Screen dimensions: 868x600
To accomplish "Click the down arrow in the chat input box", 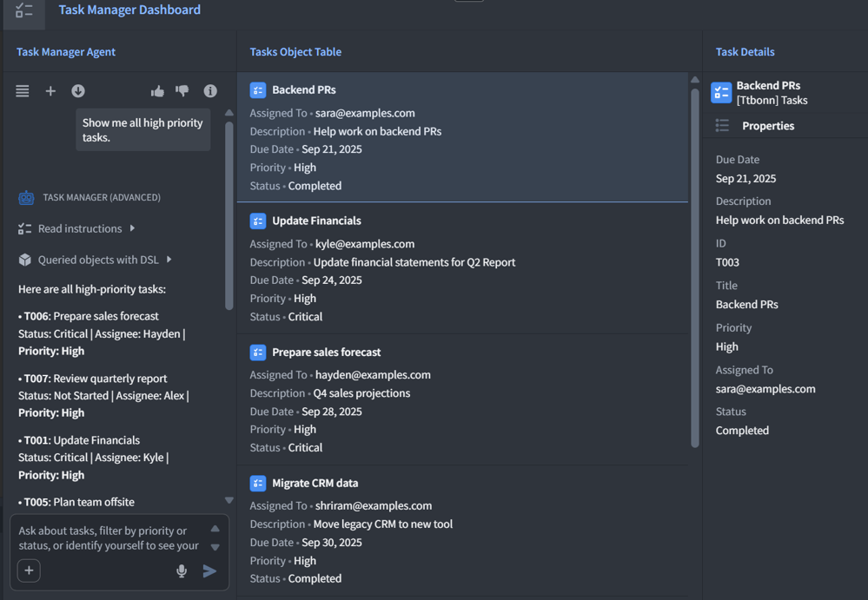I will tap(215, 547).
